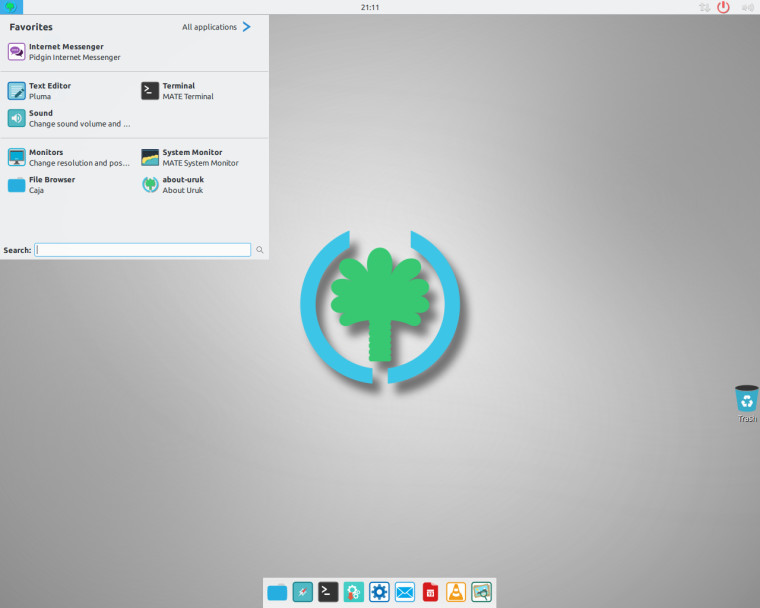Launch MATE System Monitor

coord(190,158)
